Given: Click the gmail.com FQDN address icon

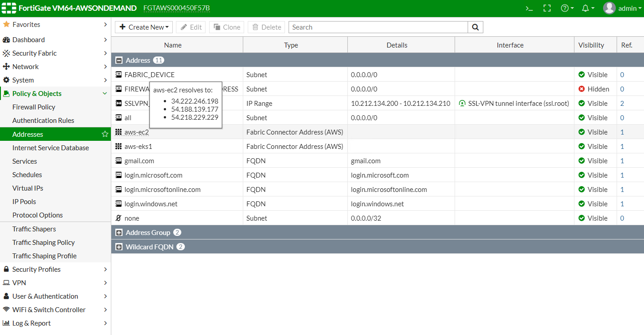Looking at the screenshot, I should coord(118,161).
